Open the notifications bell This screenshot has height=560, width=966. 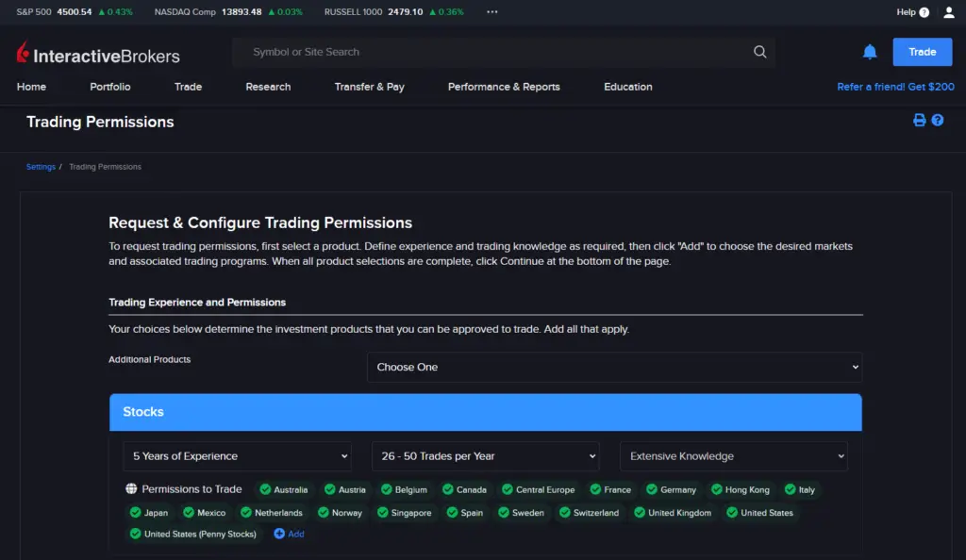click(x=869, y=52)
